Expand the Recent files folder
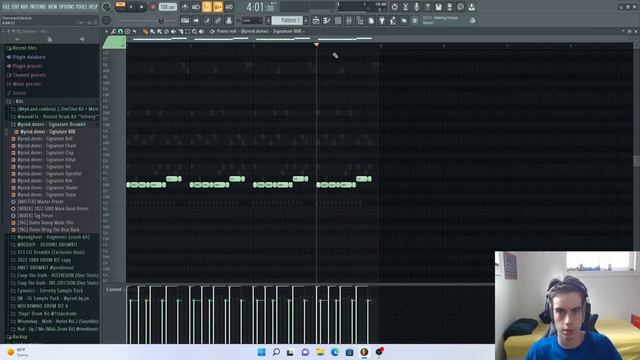Screen dimensions: 640x360 [x=24, y=48]
